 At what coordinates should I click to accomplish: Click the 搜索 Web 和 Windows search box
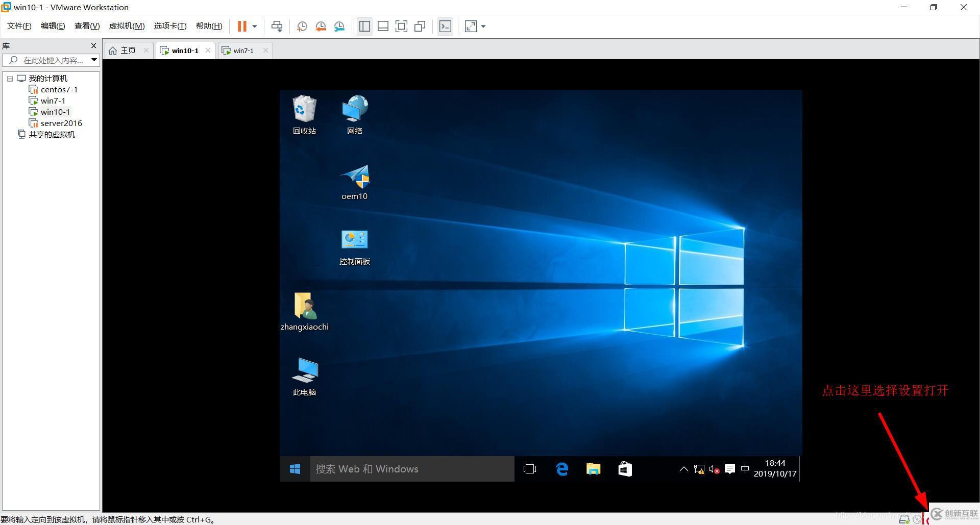(412, 469)
